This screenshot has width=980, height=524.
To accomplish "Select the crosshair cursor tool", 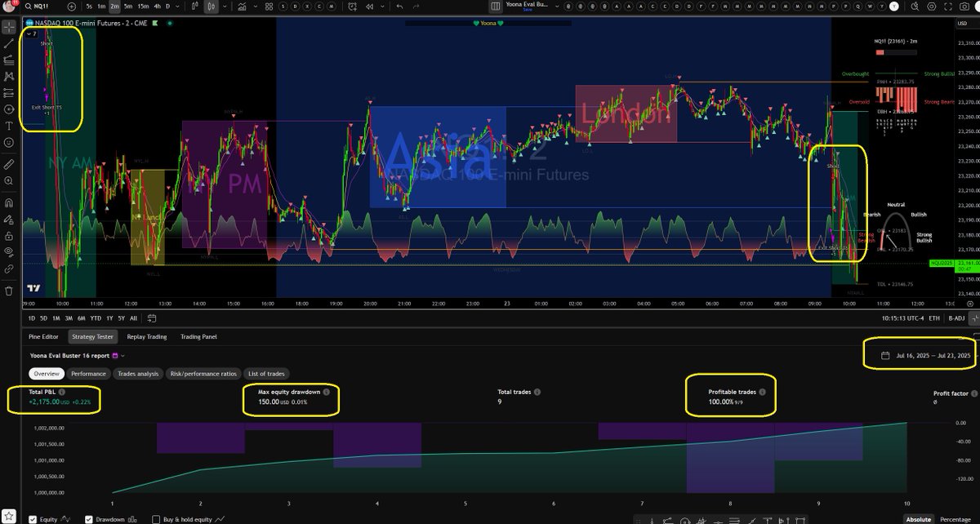I will [x=8, y=27].
